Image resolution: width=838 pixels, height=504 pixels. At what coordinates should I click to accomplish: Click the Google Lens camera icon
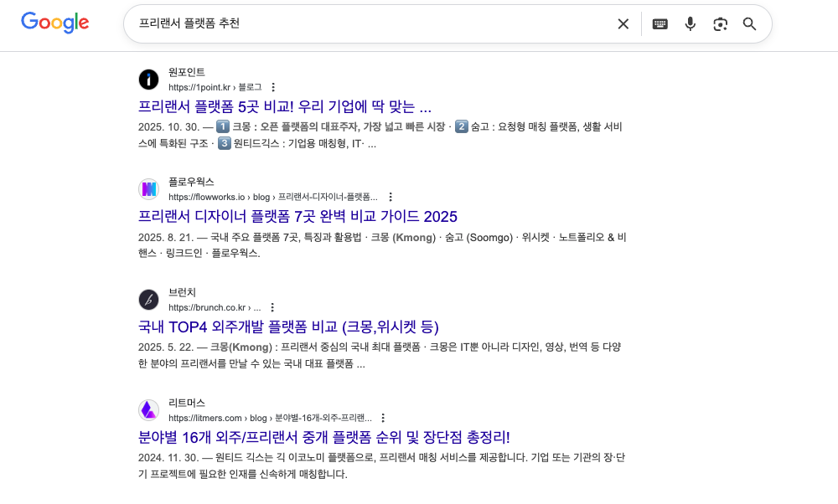tap(720, 23)
